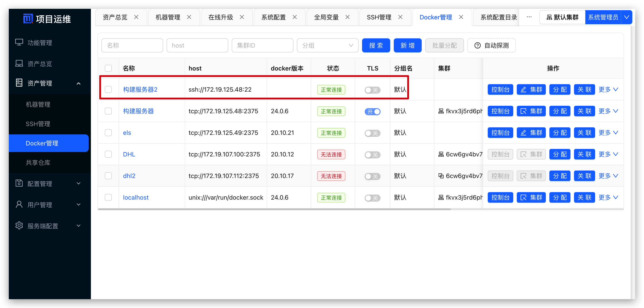Click the 用户管理 person icon

click(x=19, y=204)
